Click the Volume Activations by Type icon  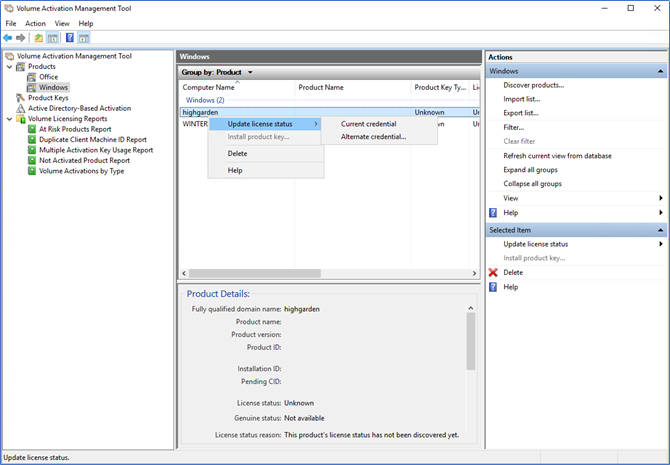pyautogui.click(x=32, y=171)
